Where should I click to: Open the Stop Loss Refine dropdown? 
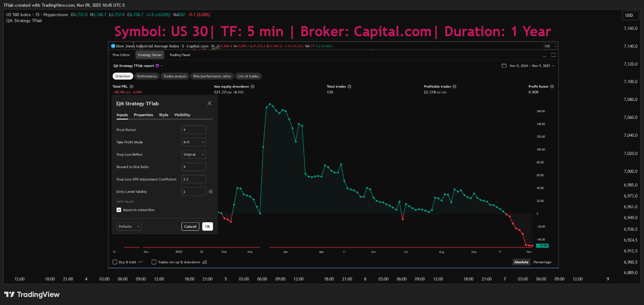(x=194, y=155)
